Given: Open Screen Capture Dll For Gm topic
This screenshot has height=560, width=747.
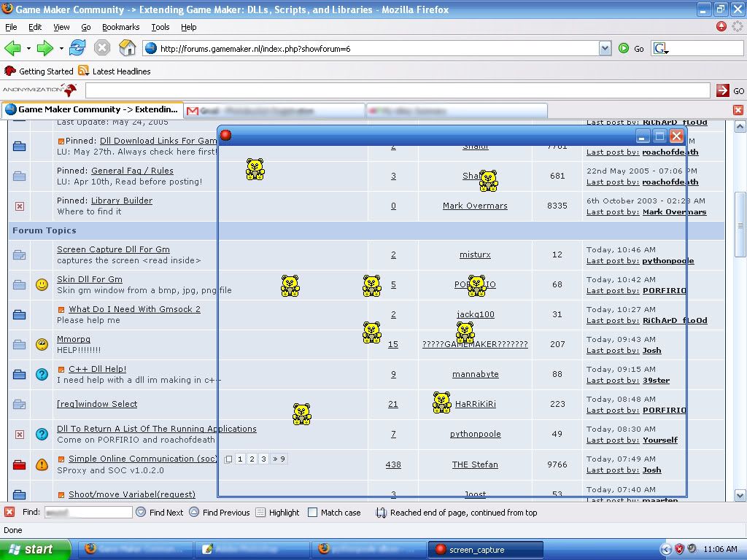Looking at the screenshot, I should (113, 249).
